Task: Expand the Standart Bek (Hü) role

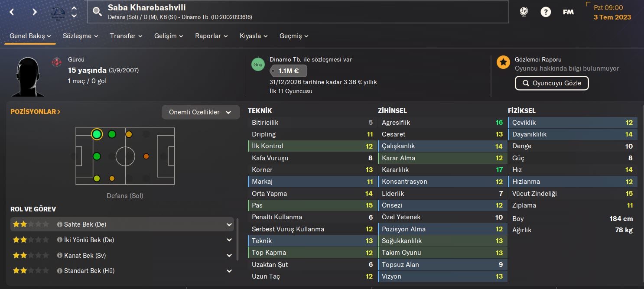Action: (229, 271)
